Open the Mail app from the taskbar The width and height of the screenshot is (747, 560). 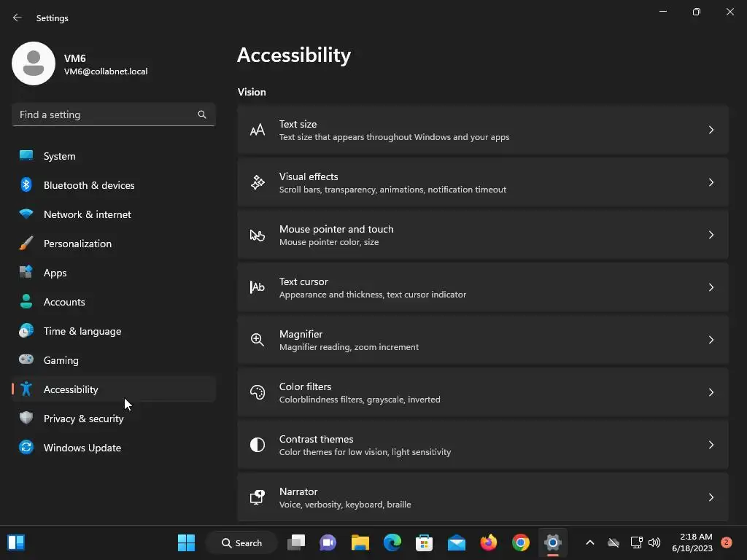click(x=457, y=542)
